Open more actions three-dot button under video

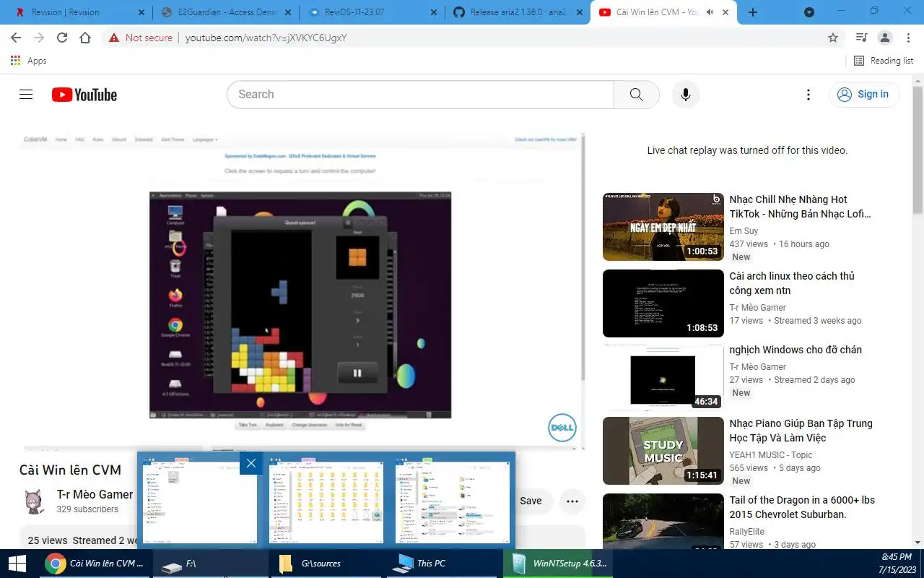tap(572, 501)
